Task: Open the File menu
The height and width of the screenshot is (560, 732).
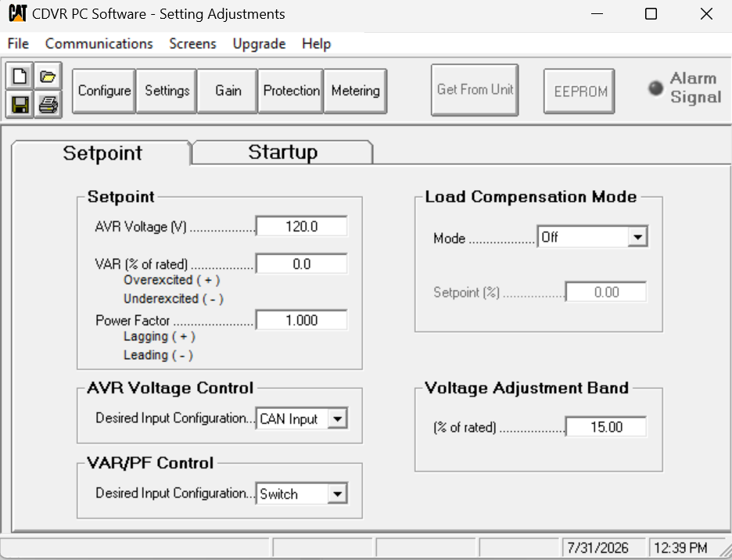Action: tap(18, 44)
